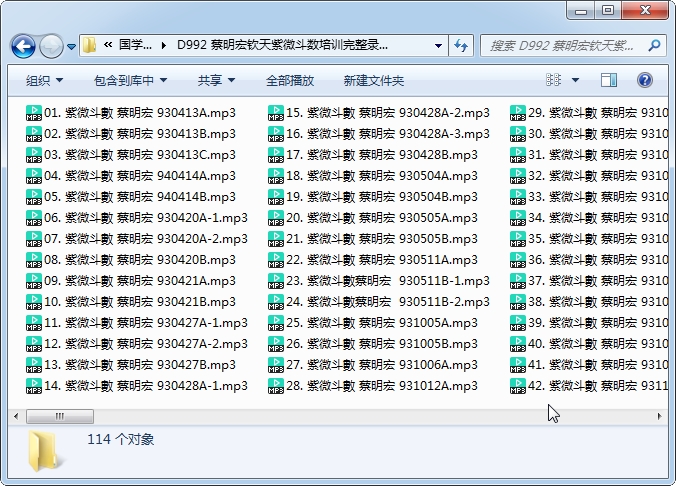Select file name 26. 紫微斗數 蔡明宏 931005B.mp3
This screenshot has width=676, height=486.
(382, 344)
